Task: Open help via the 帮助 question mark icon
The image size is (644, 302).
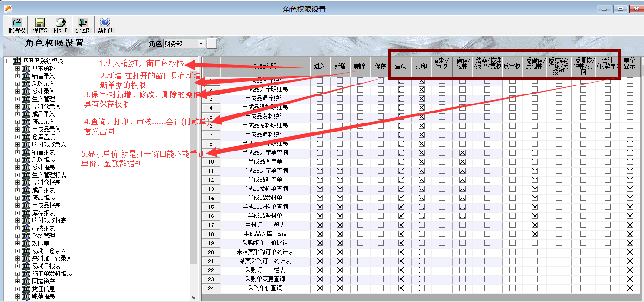Action: pos(105,22)
